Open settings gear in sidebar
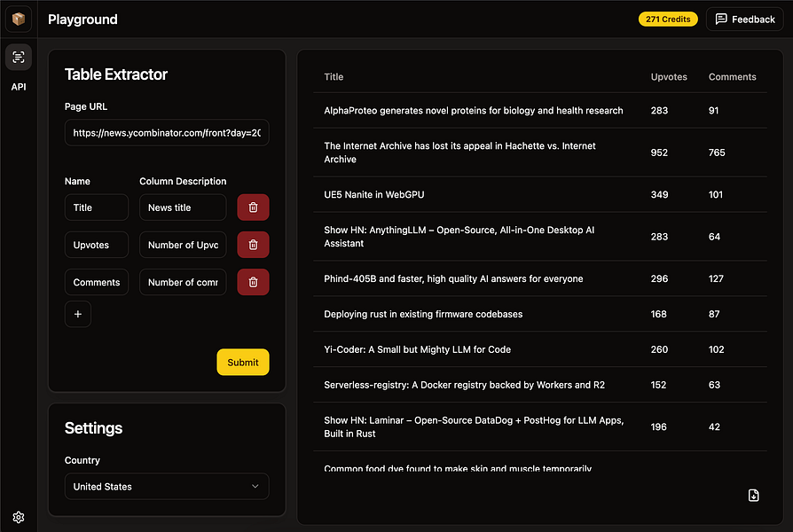Viewport: 793px width, 532px height. (19, 517)
